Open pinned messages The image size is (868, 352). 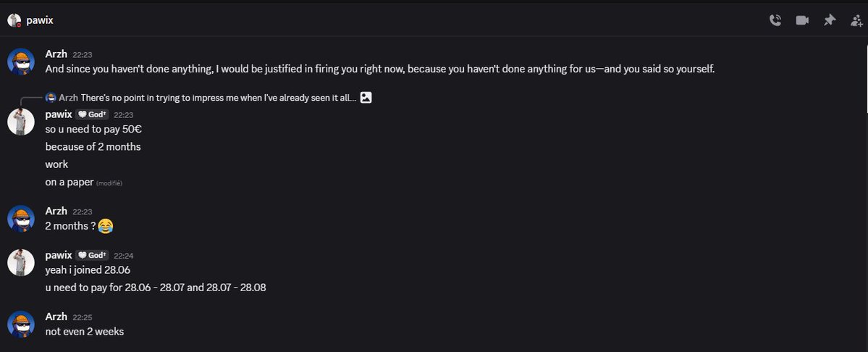(x=829, y=20)
